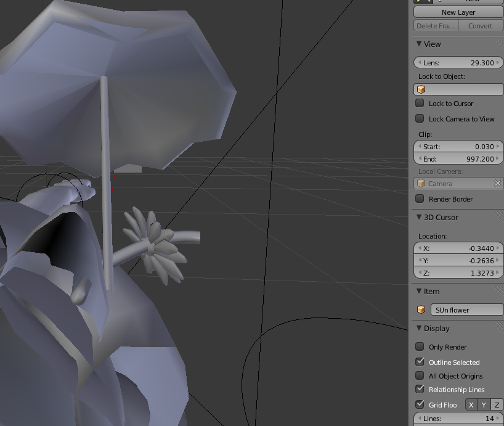Collapse the View panel
The image size is (504, 426).
point(419,44)
